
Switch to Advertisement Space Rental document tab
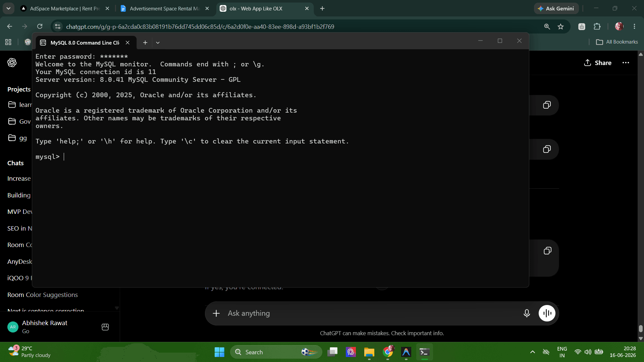tap(164, 8)
